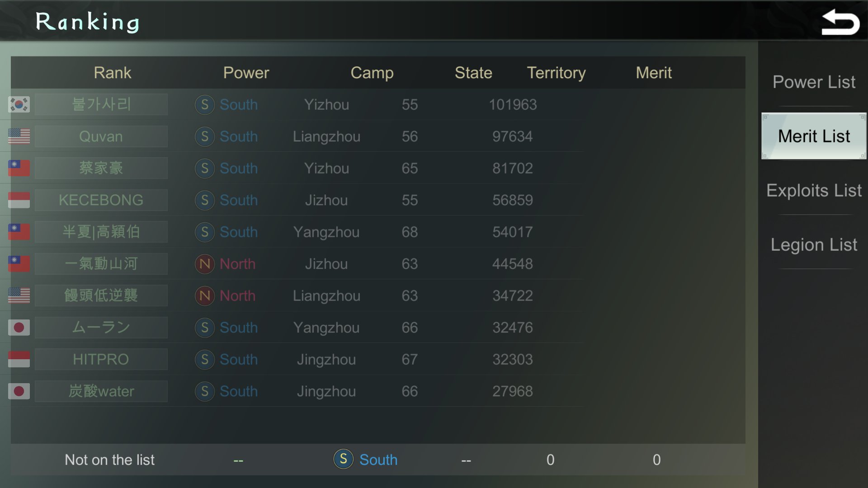
Task: Click the 饅頭低逆襲 player name
Action: [101, 296]
